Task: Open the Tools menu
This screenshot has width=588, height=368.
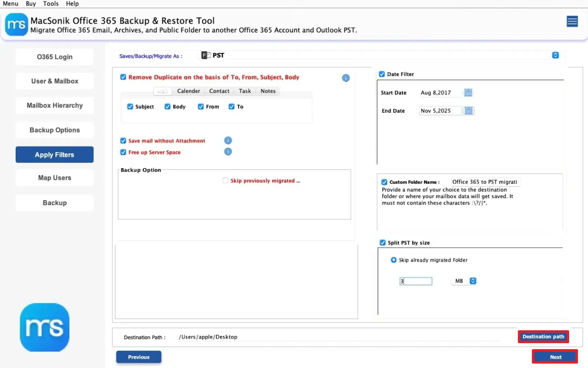Action: (51, 4)
